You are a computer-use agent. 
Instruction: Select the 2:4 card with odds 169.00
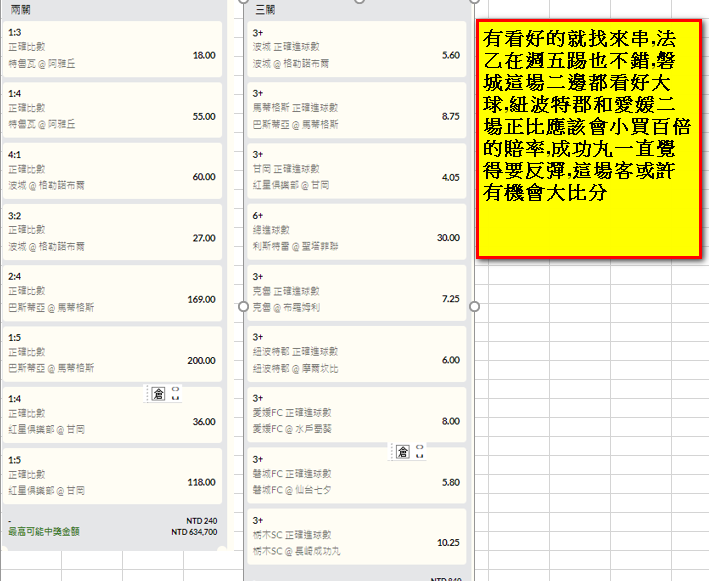tap(112, 293)
